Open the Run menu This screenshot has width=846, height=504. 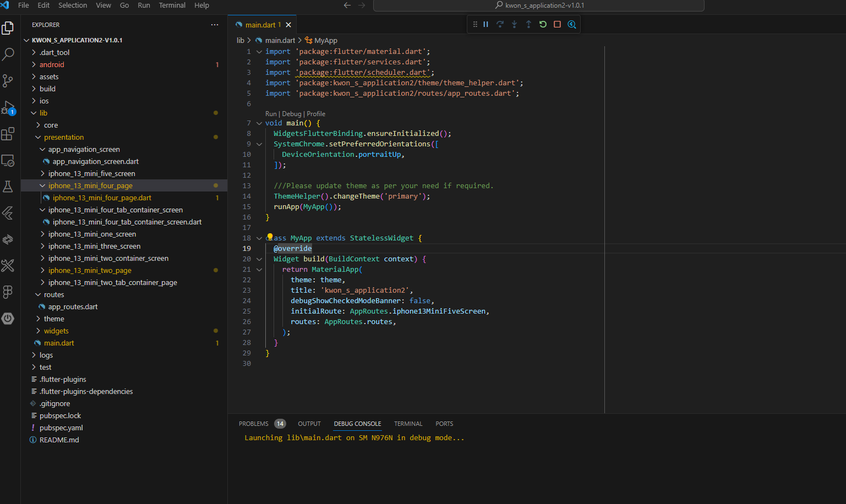pos(144,5)
